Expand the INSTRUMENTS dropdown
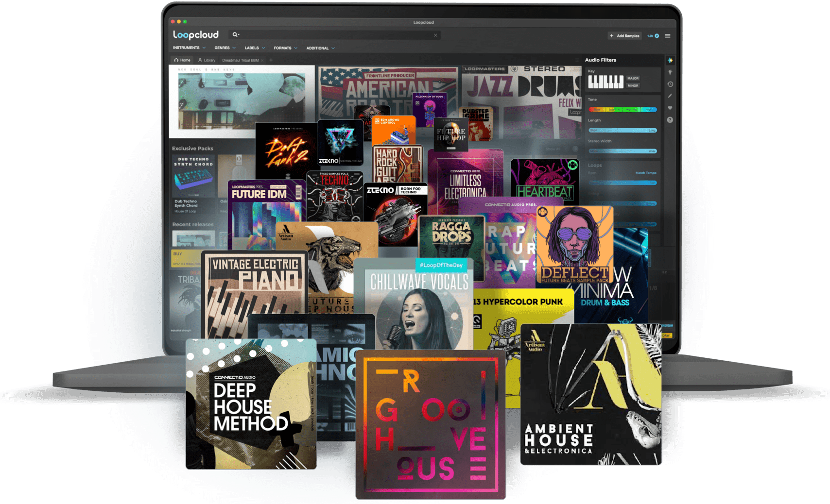The width and height of the screenshot is (830, 504). click(x=189, y=48)
